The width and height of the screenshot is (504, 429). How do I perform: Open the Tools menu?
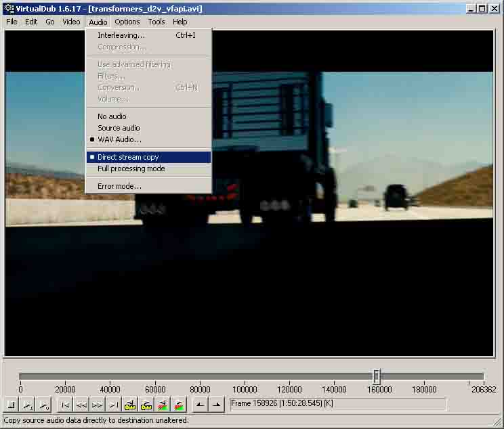click(156, 22)
